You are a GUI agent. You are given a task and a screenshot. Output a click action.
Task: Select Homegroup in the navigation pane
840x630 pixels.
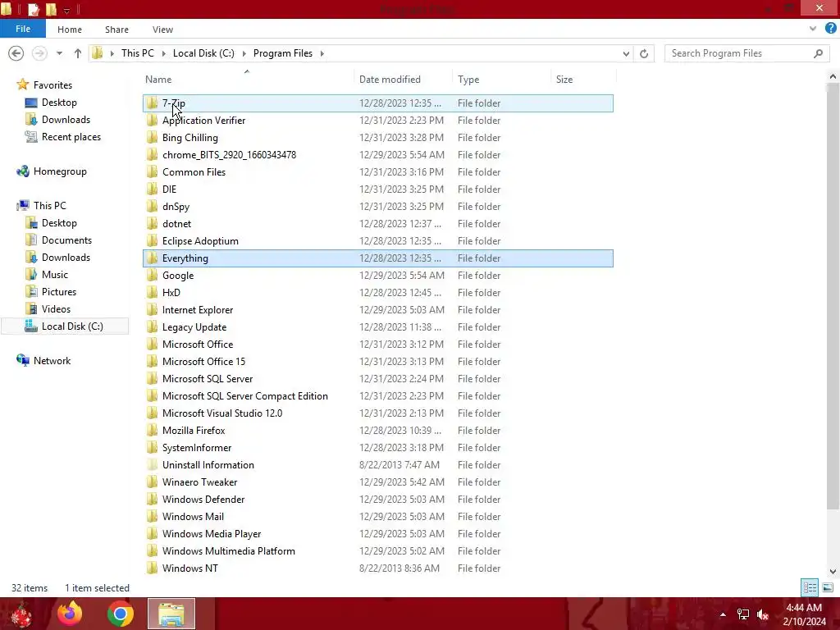pos(59,171)
